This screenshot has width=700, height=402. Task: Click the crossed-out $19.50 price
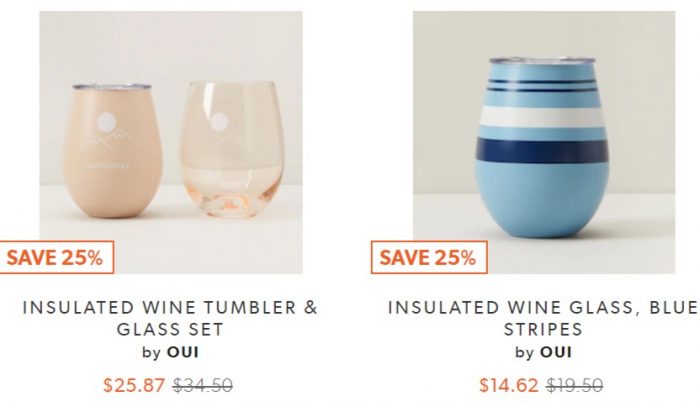[575, 385]
